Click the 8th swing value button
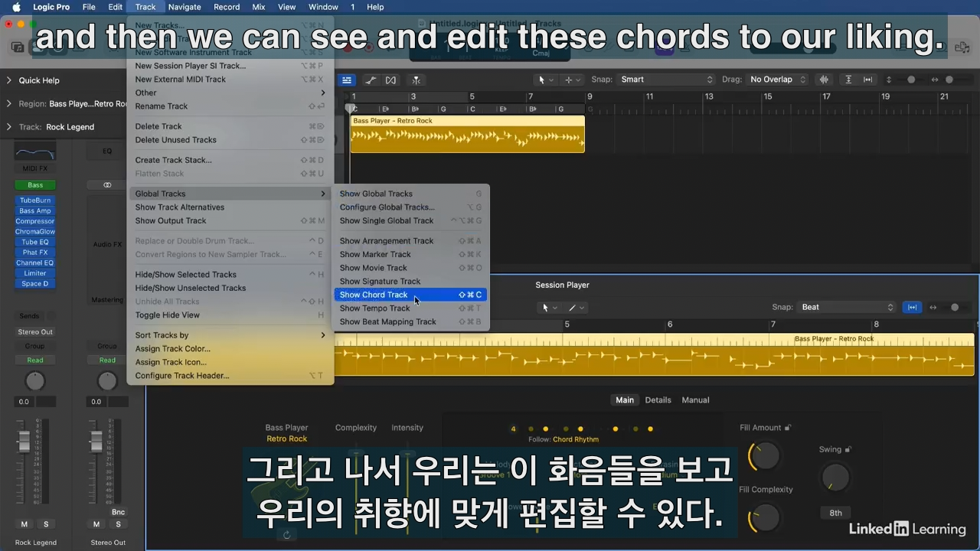980x551 pixels. point(835,514)
